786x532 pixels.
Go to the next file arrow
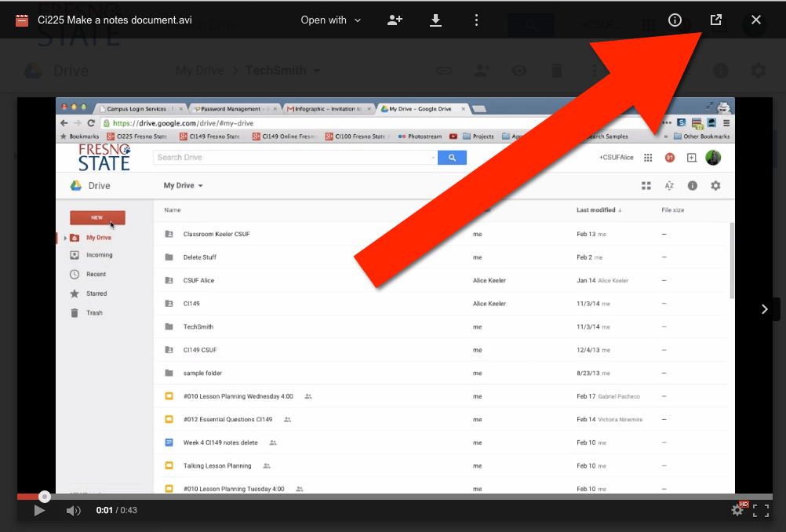point(765,309)
